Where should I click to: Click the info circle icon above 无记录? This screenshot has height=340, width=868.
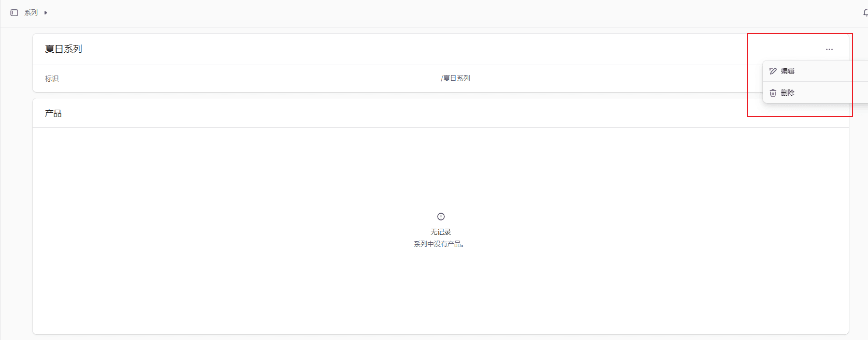tap(441, 216)
